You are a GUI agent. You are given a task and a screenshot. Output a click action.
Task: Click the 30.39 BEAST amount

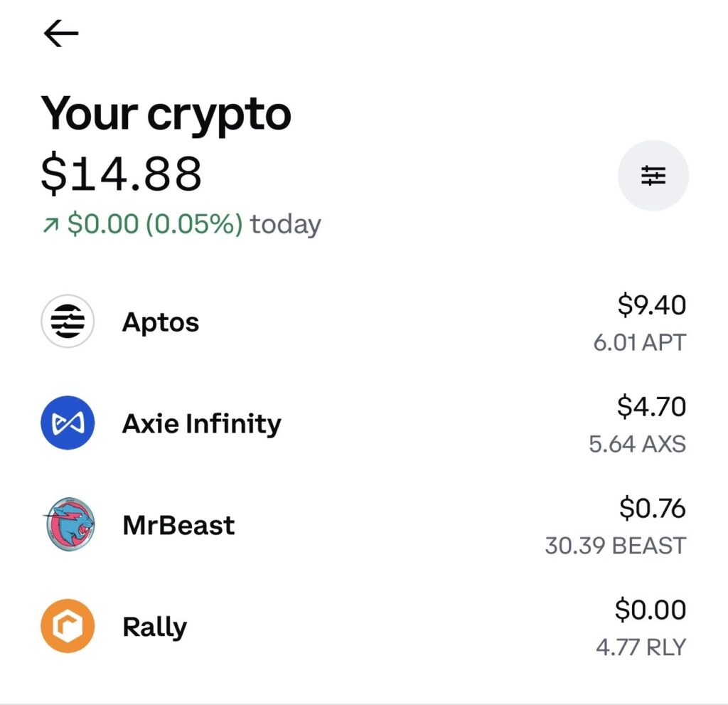pos(616,546)
